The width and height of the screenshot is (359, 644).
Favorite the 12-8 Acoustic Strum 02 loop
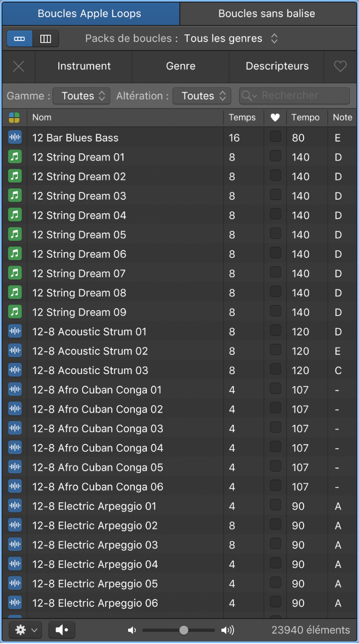(x=276, y=350)
